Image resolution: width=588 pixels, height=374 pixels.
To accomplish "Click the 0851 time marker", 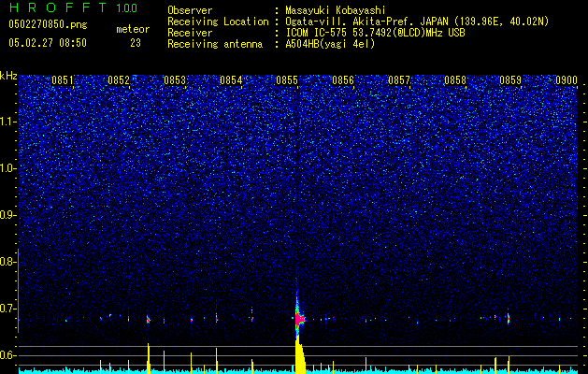I will (63, 80).
